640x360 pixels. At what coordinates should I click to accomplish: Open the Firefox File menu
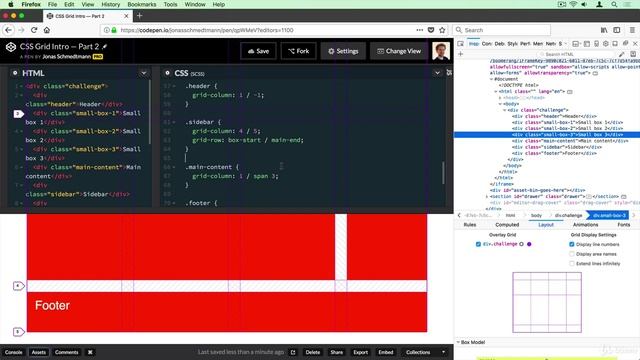(x=52, y=4)
